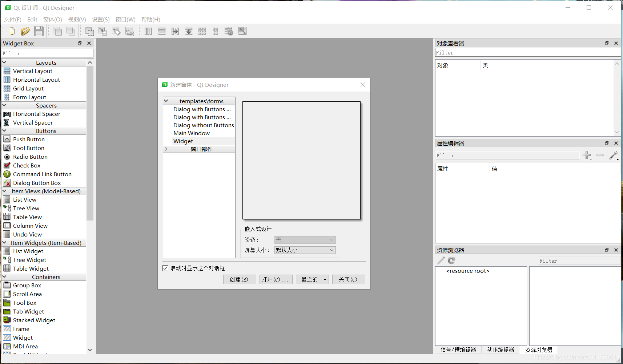The width and height of the screenshot is (623, 364).
Task: Apply the Lay Out Vertically toolbar icon
Action: [162, 31]
